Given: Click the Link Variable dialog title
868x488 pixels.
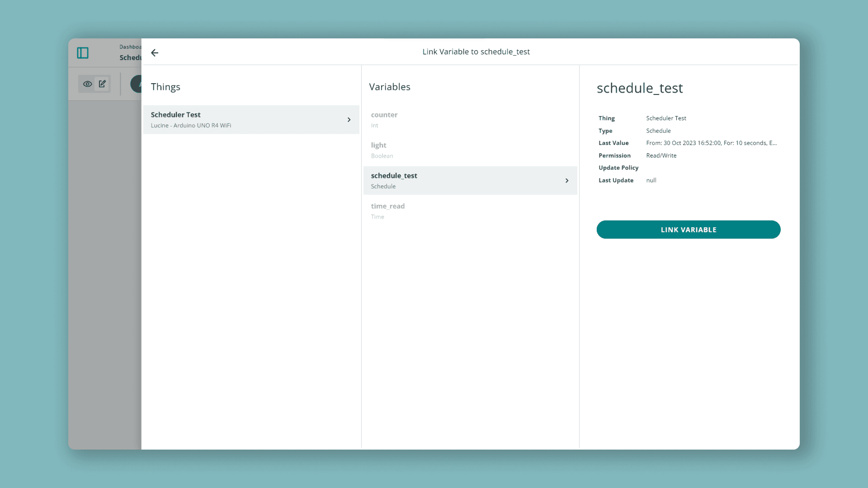Looking at the screenshot, I should (x=476, y=52).
